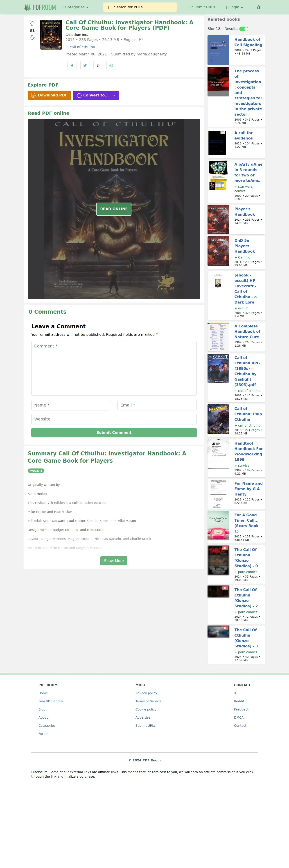Open Handtool Handbook For Woodworking 1999
Screen dimensions: 289x868
click(x=248, y=452)
